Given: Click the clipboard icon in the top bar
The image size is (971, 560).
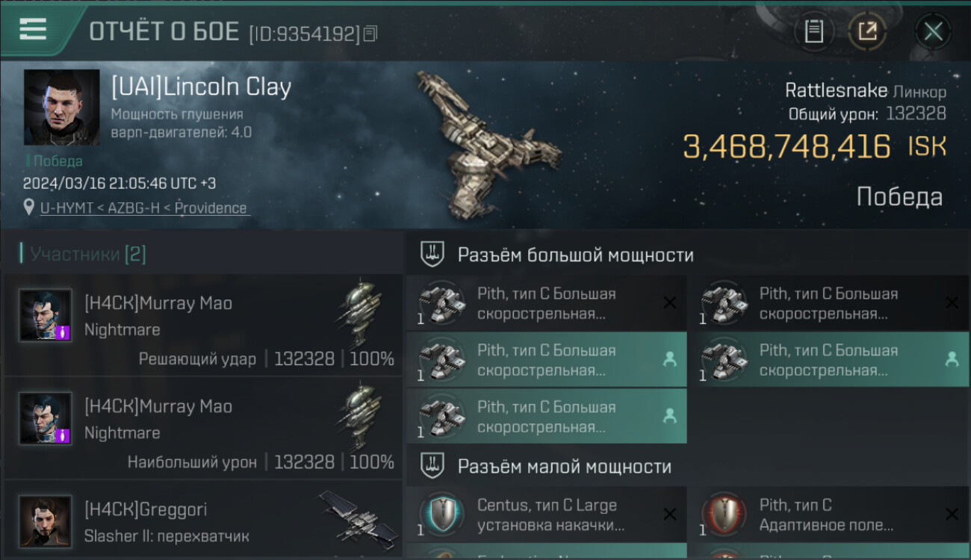Looking at the screenshot, I should pyautogui.click(x=813, y=31).
